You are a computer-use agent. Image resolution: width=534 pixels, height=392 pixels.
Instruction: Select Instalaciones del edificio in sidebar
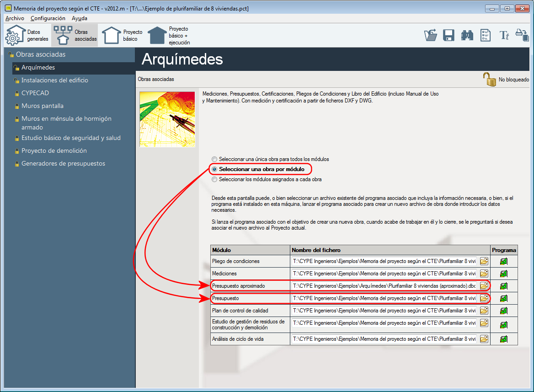pyautogui.click(x=54, y=81)
